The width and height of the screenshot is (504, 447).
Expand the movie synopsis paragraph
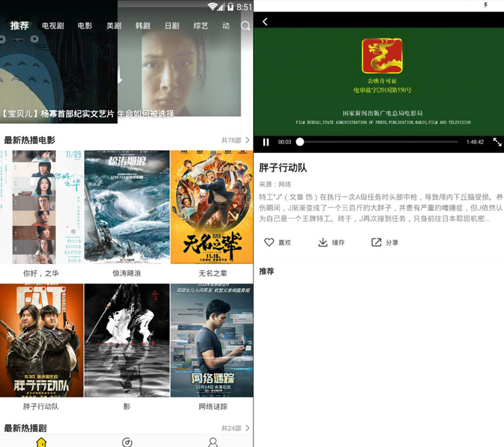381,208
